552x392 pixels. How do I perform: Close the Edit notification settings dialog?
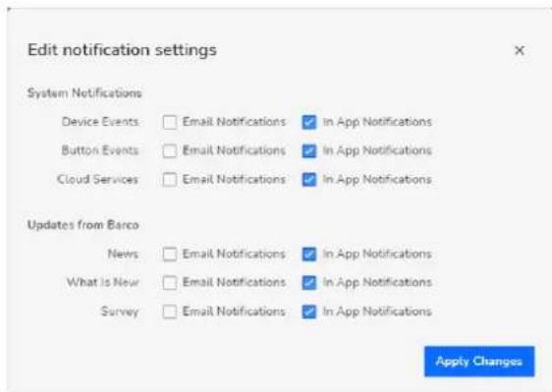pos(520,50)
